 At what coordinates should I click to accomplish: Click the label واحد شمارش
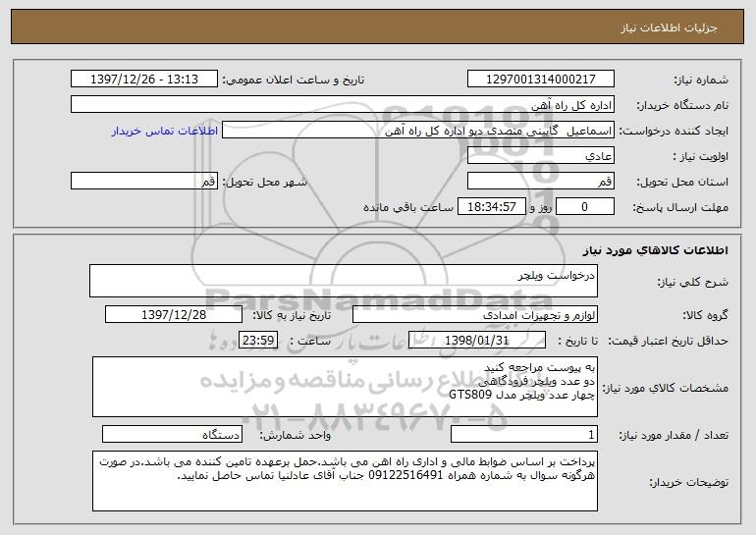point(296,435)
